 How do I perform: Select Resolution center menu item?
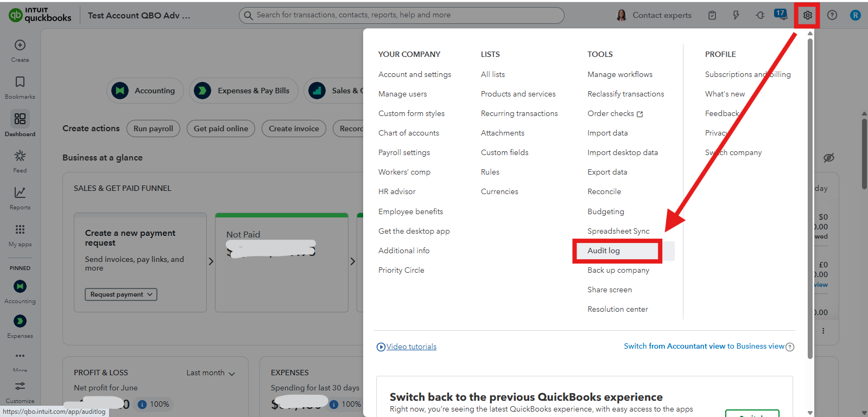(x=618, y=309)
